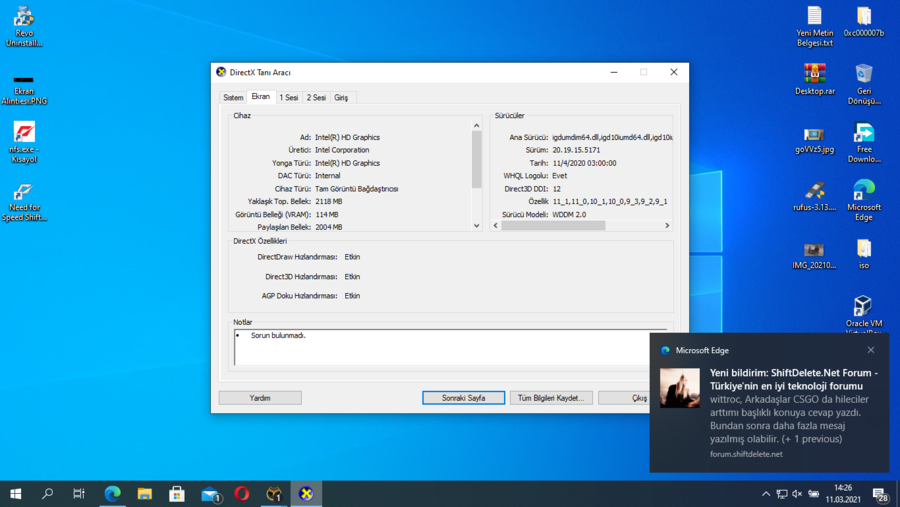Image resolution: width=900 pixels, height=507 pixels.
Task: Click Sürücüler scroll left arrow
Action: 496,226
